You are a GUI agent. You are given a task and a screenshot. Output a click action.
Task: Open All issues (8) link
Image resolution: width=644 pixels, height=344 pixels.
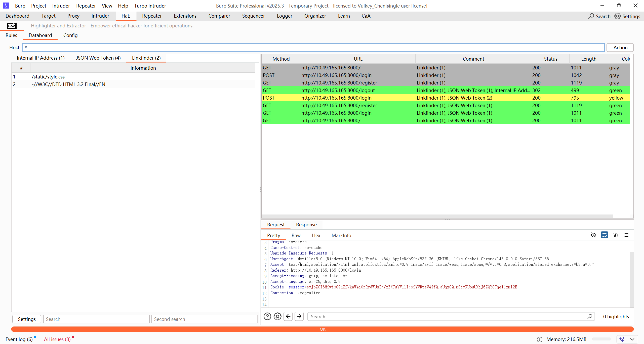(x=57, y=339)
